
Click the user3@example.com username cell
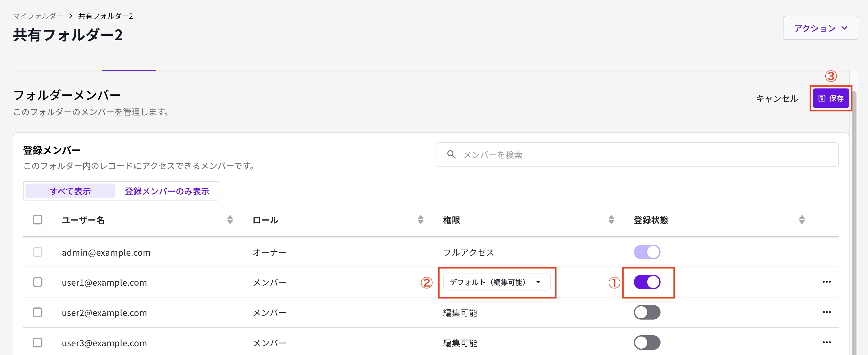104,343
